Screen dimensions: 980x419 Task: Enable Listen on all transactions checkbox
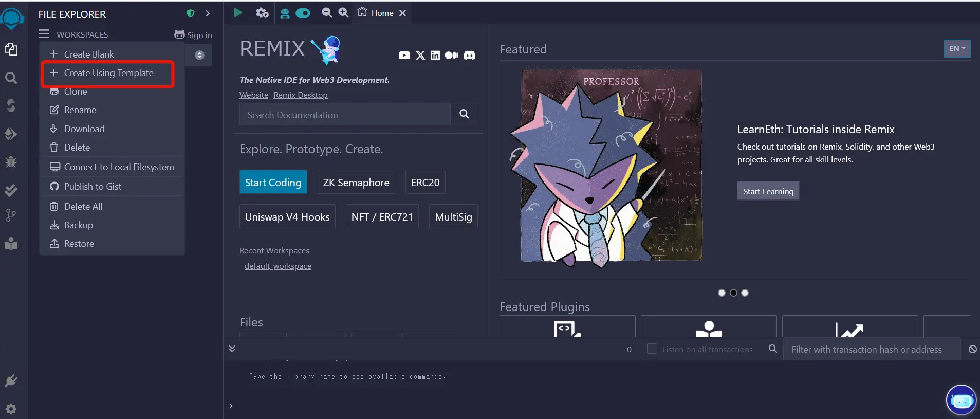click(x=652, y=349)
